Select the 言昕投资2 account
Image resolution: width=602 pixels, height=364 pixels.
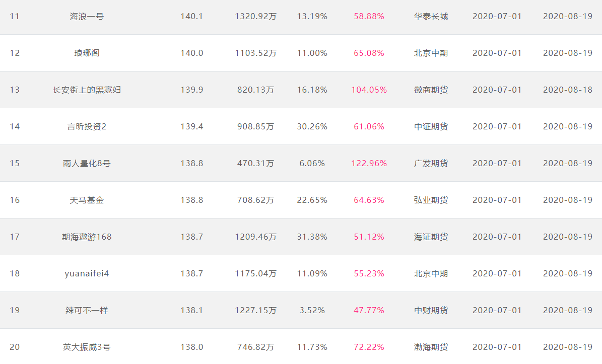pyautogui.click(x=87, y=126)
